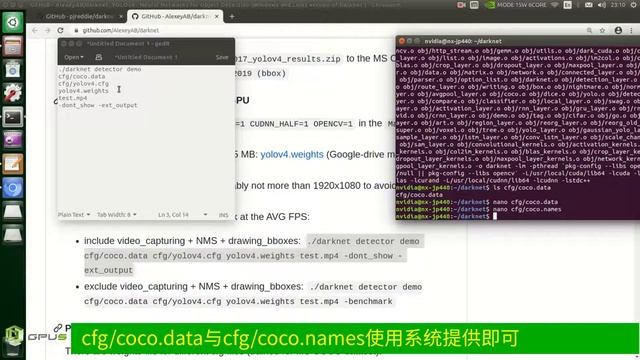Save the gedit untitled document
This screenshot has height=360, width=640.
(x=222, y=57)
